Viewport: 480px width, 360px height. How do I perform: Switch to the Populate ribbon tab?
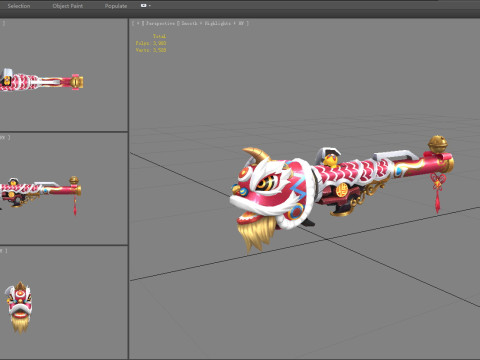pyautogui.click(x=116, y=6)
